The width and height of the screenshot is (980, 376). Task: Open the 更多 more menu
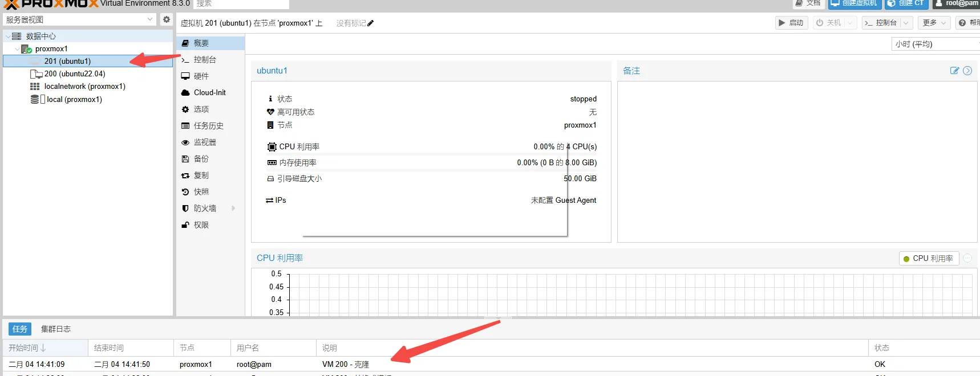pyautogui.click(x=934, y=23)
